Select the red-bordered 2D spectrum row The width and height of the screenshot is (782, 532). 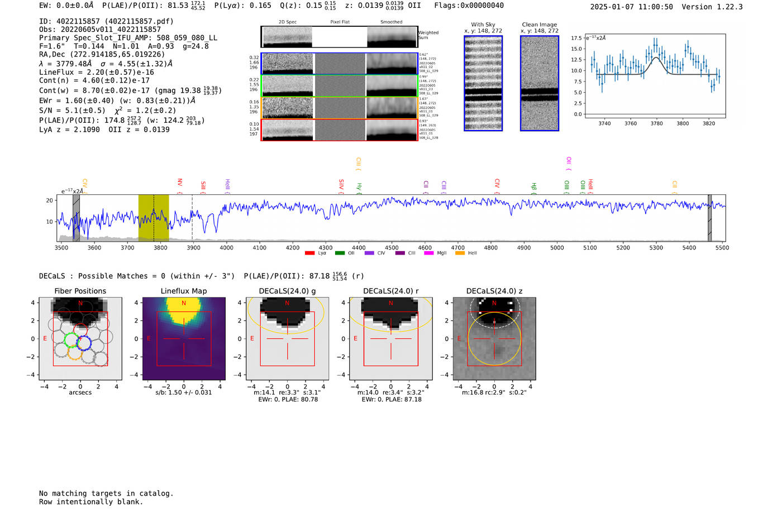click(340, 130)
